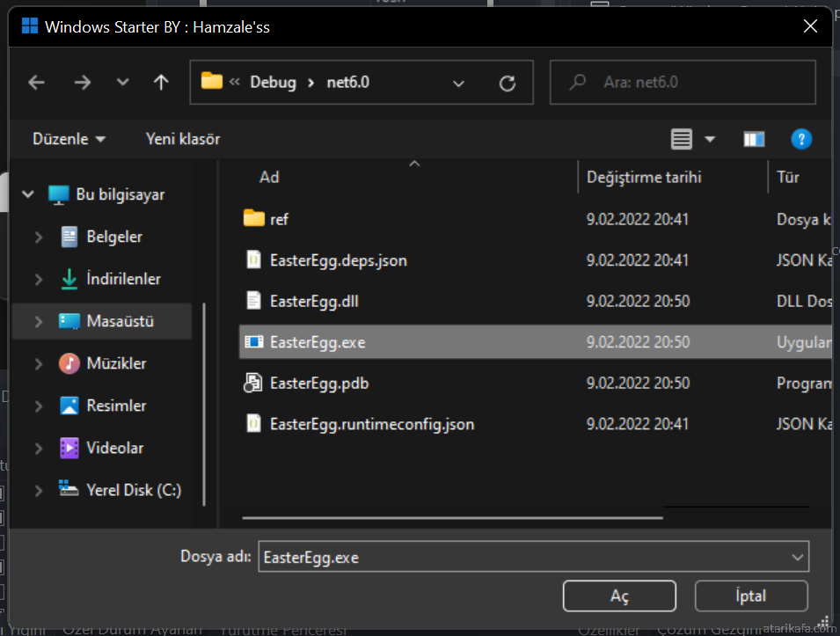Select the Masaüstü desktop icon
Screen dimensions: 840x636
coord(69,321)
